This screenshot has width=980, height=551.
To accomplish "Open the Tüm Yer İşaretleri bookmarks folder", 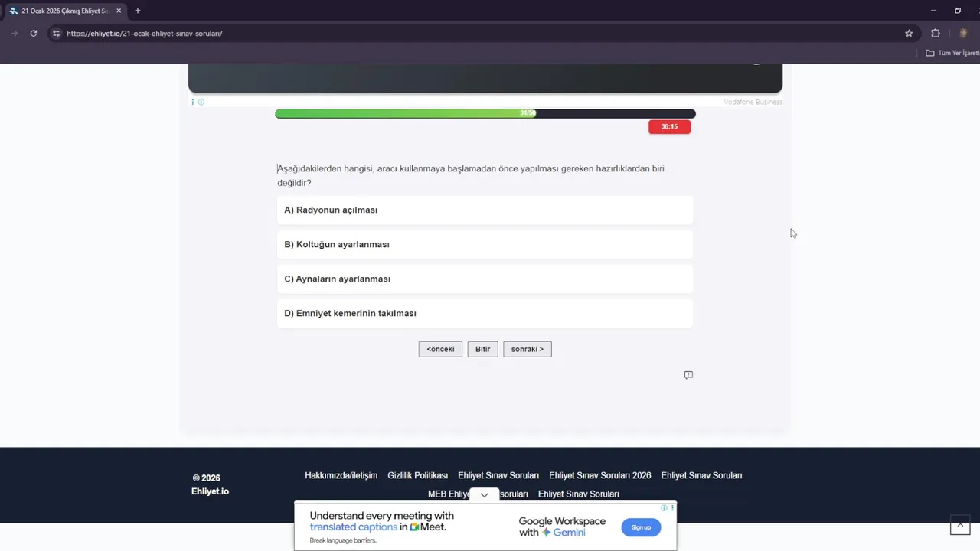I will 952,53.
